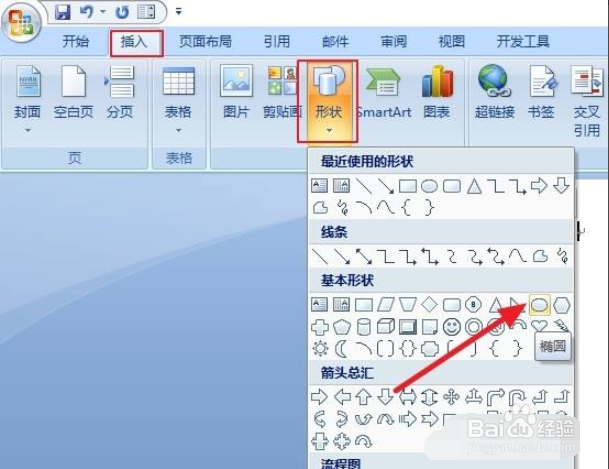This screenshot has height=469, width=609.
Task: Pick down arrow in recently used shapes
Action: coord(561,186)
